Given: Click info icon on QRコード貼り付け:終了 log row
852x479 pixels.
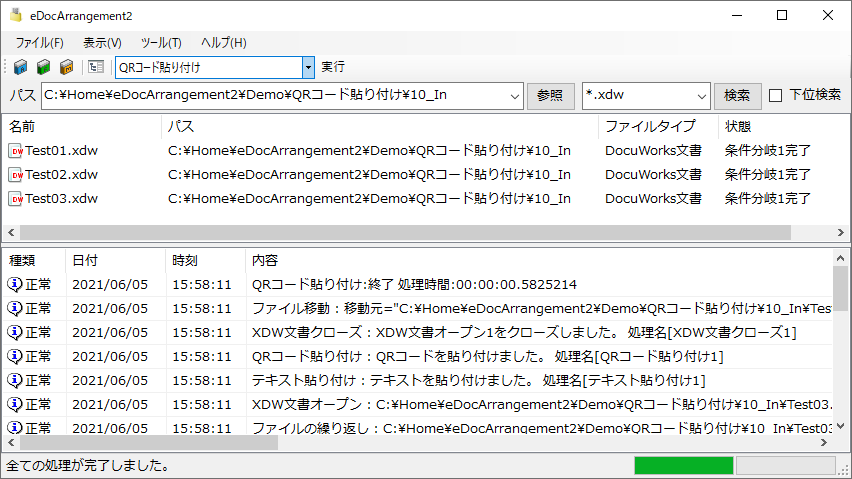Looking at the screenshot, I should [15, 284].
